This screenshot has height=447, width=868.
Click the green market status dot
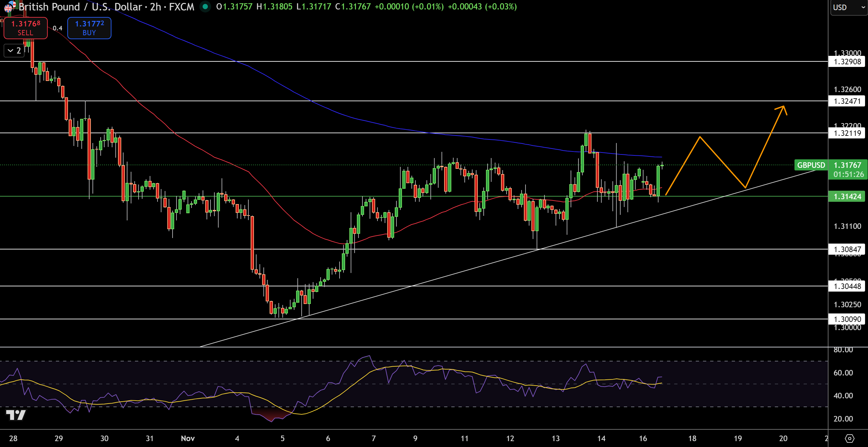pos(205,7)
